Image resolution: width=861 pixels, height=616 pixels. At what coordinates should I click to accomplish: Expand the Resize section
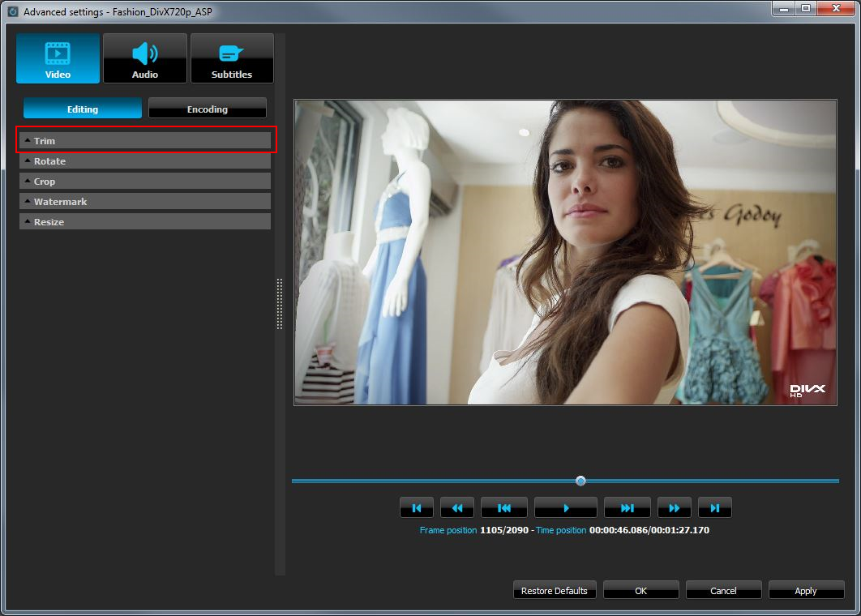pos(145,221)
